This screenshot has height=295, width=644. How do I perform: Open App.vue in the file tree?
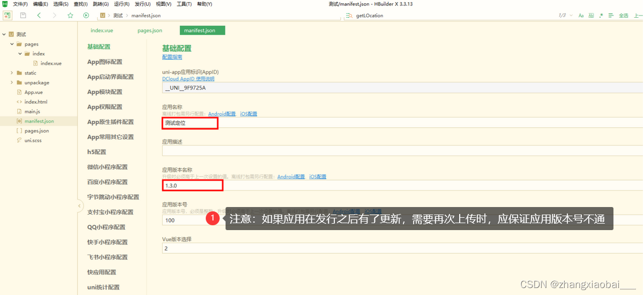(33, 92)
